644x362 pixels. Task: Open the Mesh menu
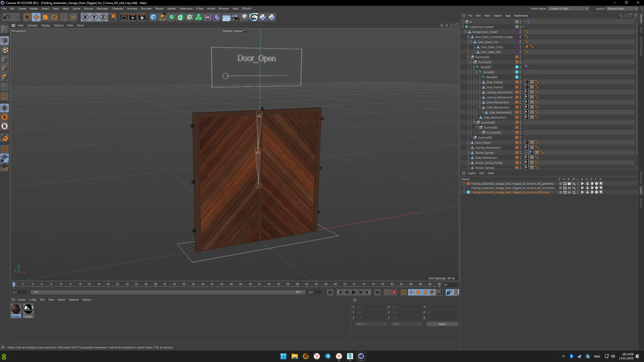click(65, 9)
